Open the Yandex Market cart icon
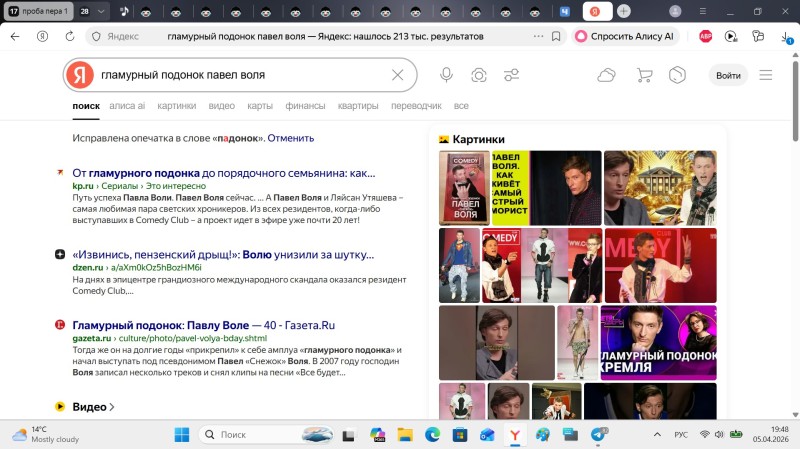This screenshot has height=449, width=800. click(644, 75)
